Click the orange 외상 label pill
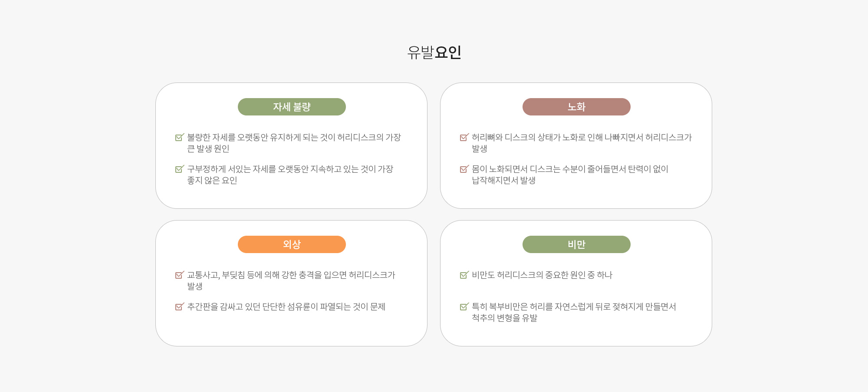This screenshot has height=392, width=868. [292, 244]
